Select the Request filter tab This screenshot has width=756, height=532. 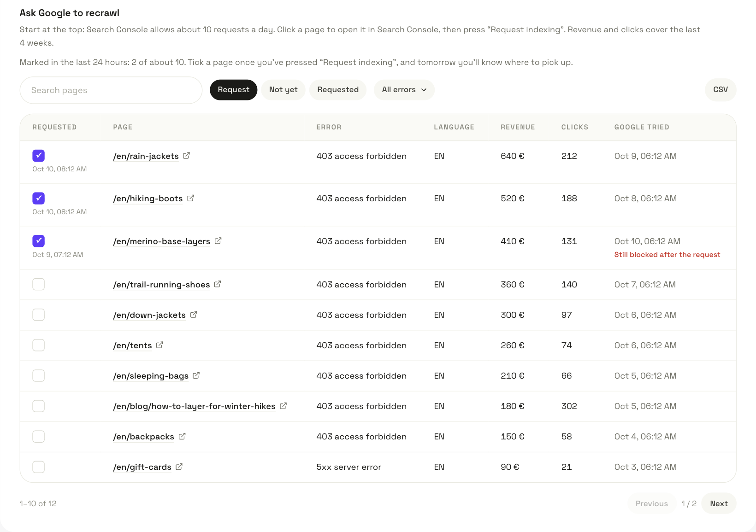tap(234, 90)
